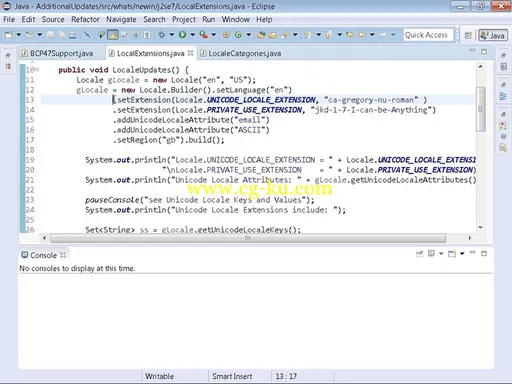Screen dimensions: 512x384
Task: Click the horizontal editor scrollbar thumb
Action: tap(248, 238)
